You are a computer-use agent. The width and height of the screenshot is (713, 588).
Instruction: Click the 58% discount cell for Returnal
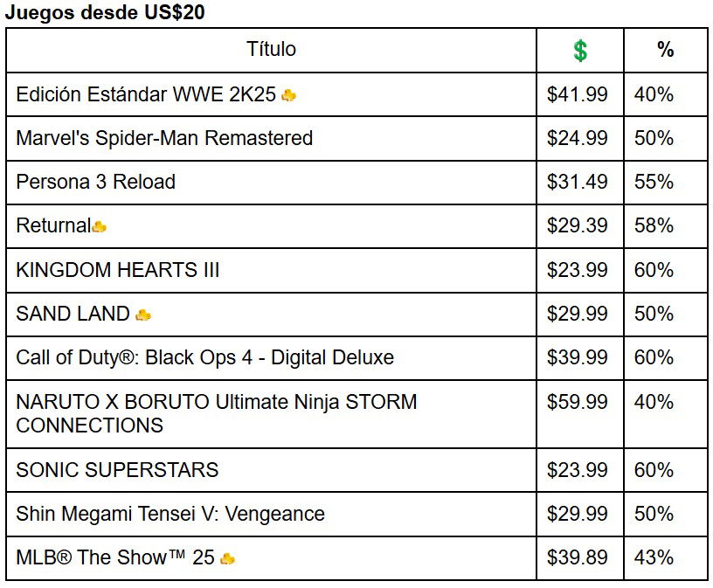(x=654, y=225)
